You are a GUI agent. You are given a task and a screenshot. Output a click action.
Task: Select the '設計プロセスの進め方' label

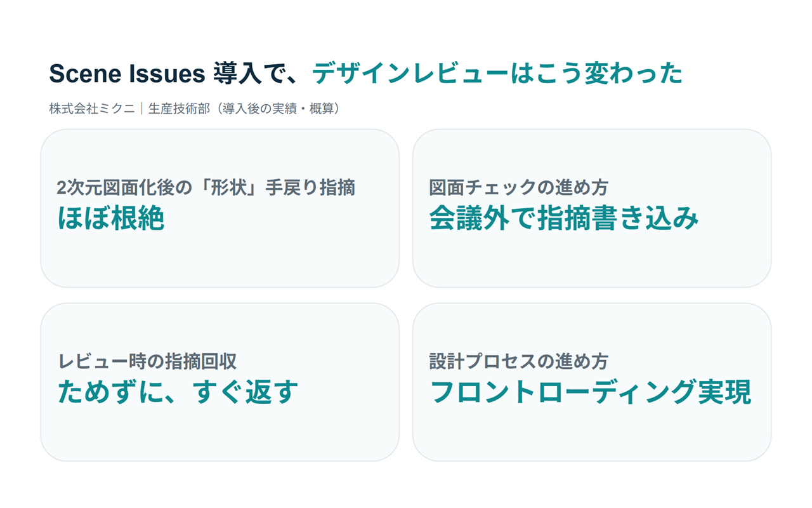click(518, 362)
